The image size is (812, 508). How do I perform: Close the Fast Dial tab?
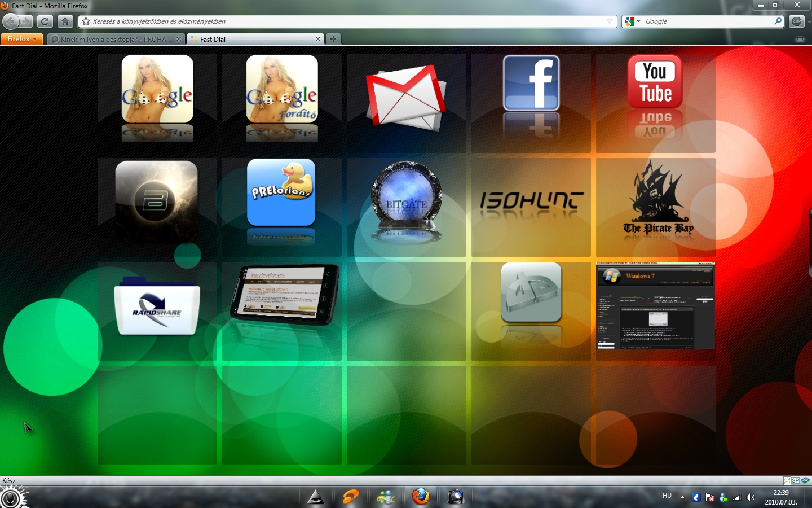(318, 39)
